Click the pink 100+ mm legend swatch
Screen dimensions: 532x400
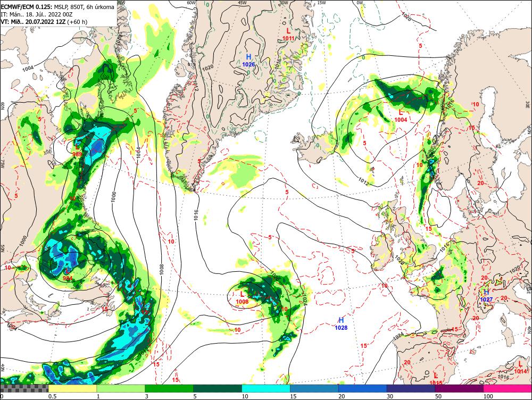[508, 388]
